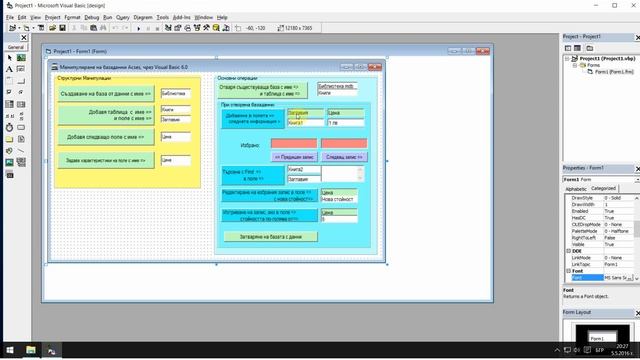Select the CommandButton control tool
The height and width of the screenshot is (360, 640).
pyautogui.click(x=21, y=81)
